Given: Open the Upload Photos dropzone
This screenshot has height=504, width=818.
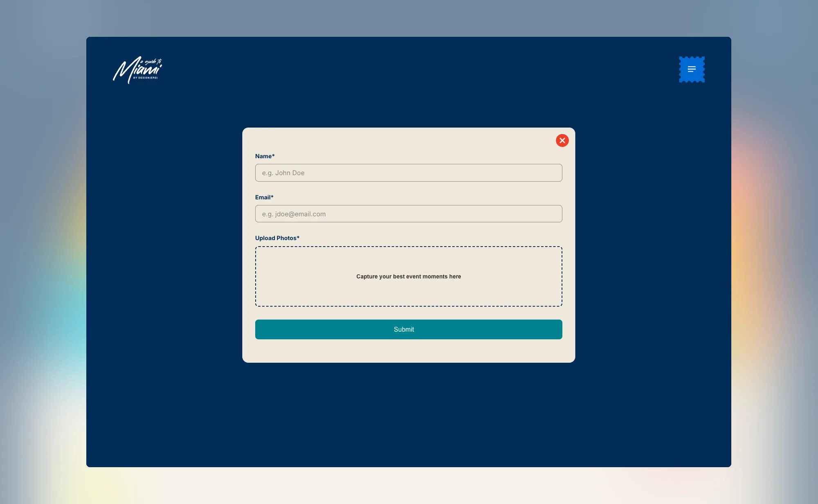Looking at the screenshot, I should [x=409, y=276].
